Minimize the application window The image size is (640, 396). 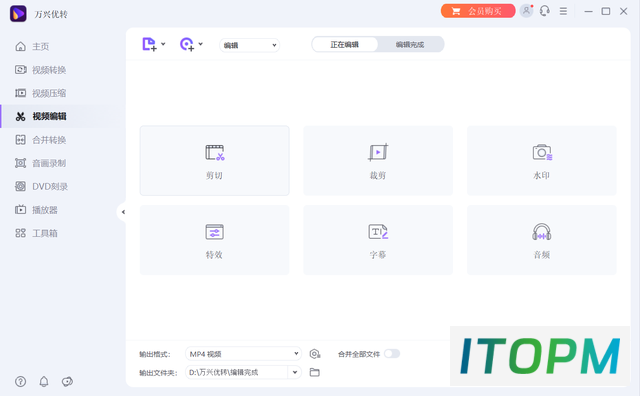[588, 11]
